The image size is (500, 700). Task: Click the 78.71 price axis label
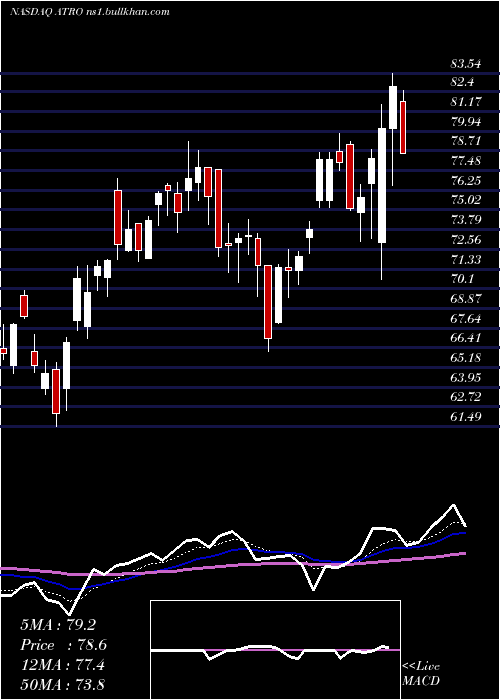coord(466,142)
